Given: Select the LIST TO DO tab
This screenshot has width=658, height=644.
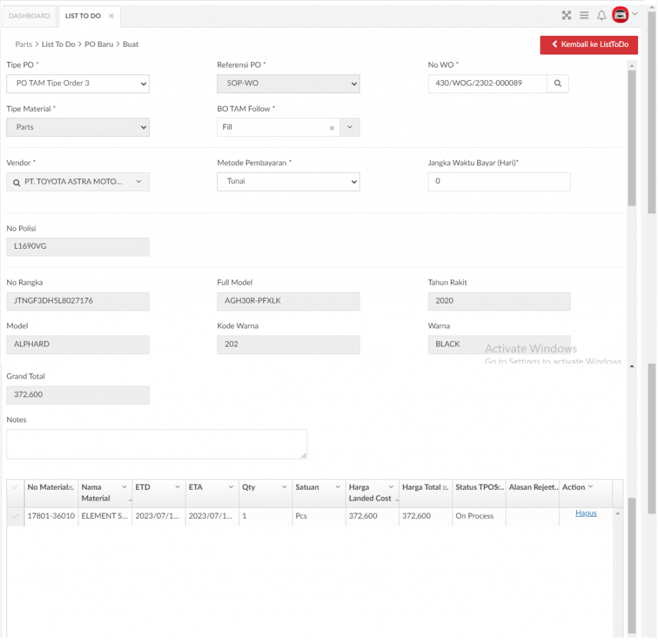Looking at the screenshot, I should click(83, 16).
